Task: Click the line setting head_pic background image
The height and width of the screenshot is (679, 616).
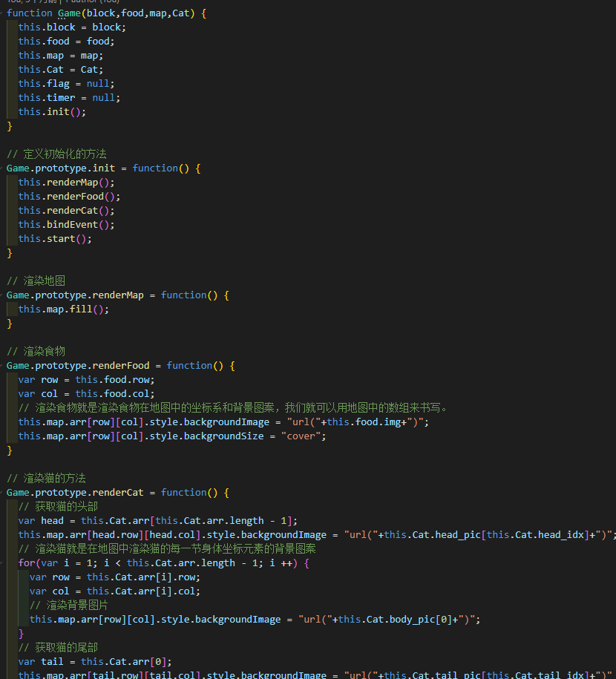Action: (317, 535)
